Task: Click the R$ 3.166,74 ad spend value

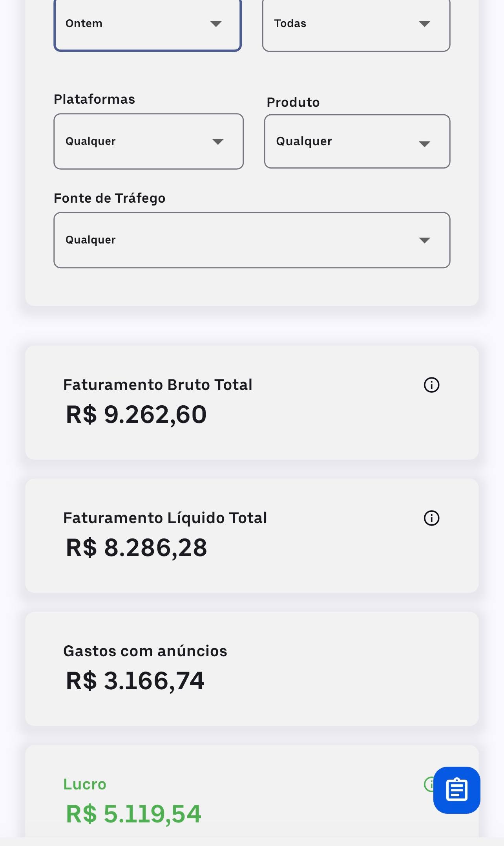Action: point(135,681)
